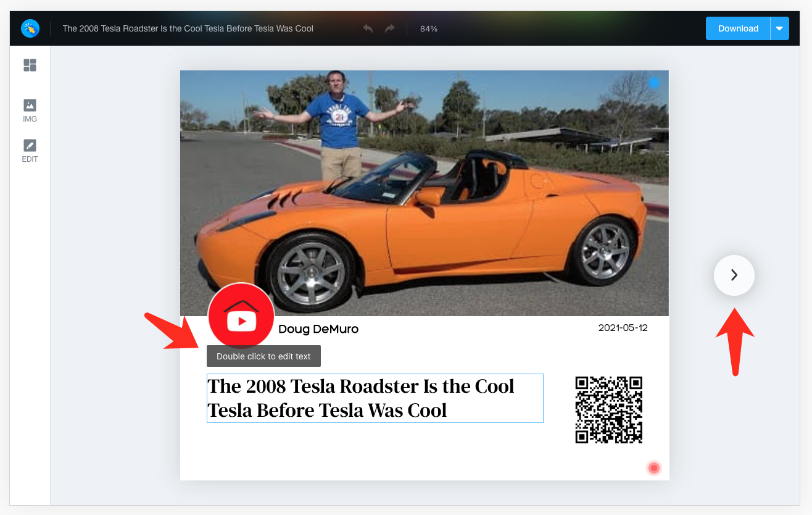The height and width of the screenshot is (515, 812).
Task: Click the QR code on the card
Action: click(x=608, y=410)
